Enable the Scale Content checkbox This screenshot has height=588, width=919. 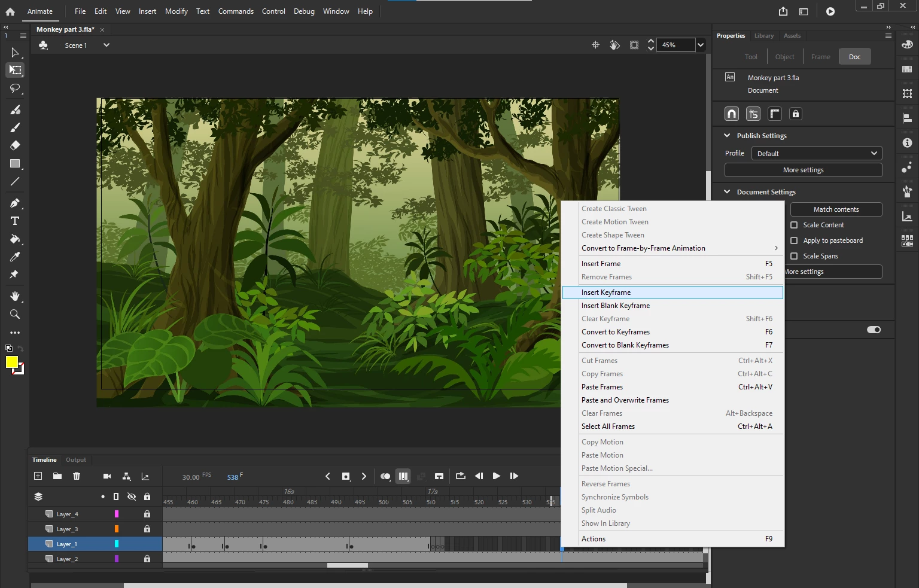[794, 225]
